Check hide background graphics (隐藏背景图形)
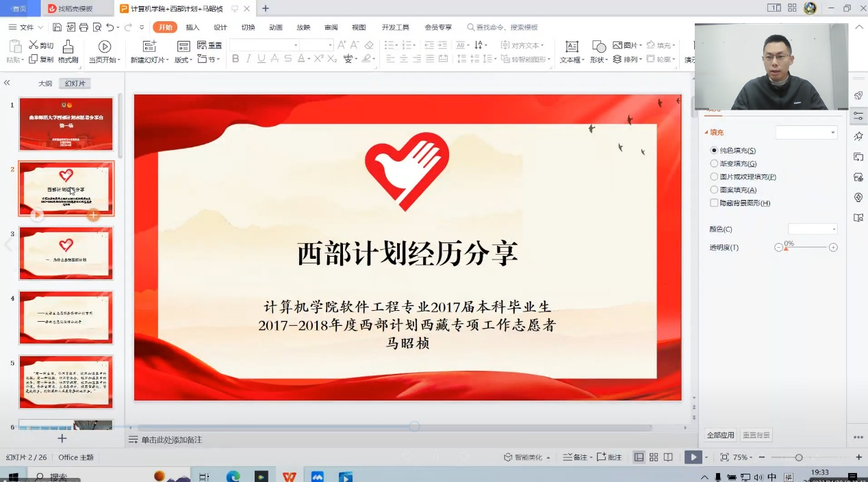This screenshot has width=868, height=482. (x=714, y=203)
